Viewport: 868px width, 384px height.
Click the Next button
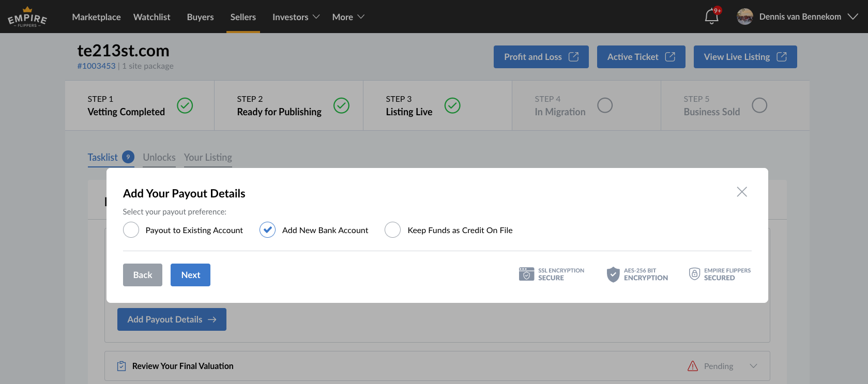click(x=191, y=275)
